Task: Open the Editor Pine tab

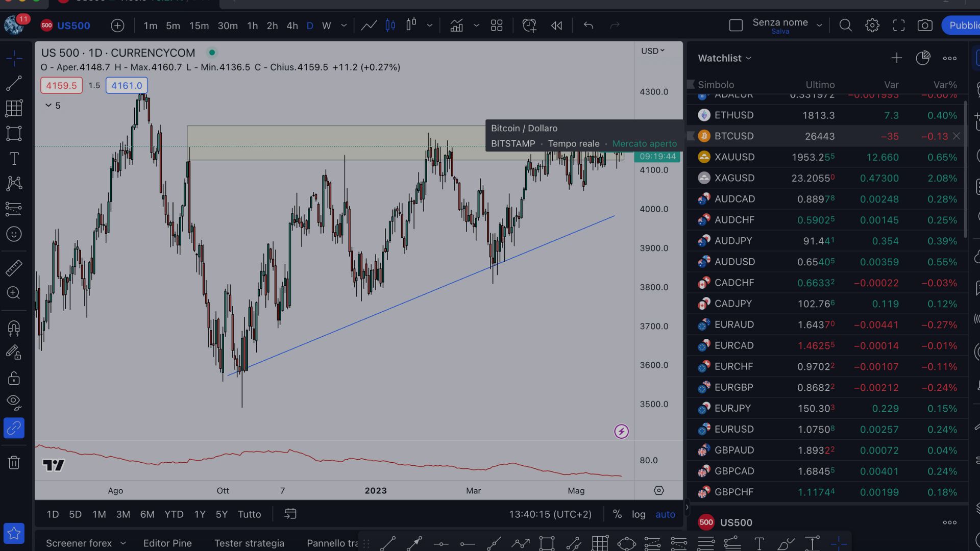Action: pyautogui.click(x=167, y=543)
